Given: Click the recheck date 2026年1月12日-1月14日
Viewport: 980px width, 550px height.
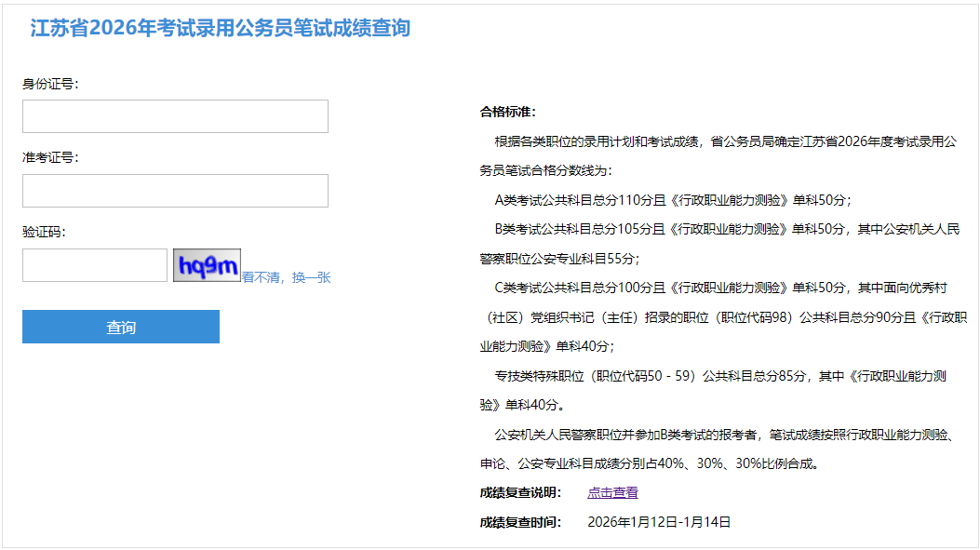Looking at the screenshot, I should point(659,522).
